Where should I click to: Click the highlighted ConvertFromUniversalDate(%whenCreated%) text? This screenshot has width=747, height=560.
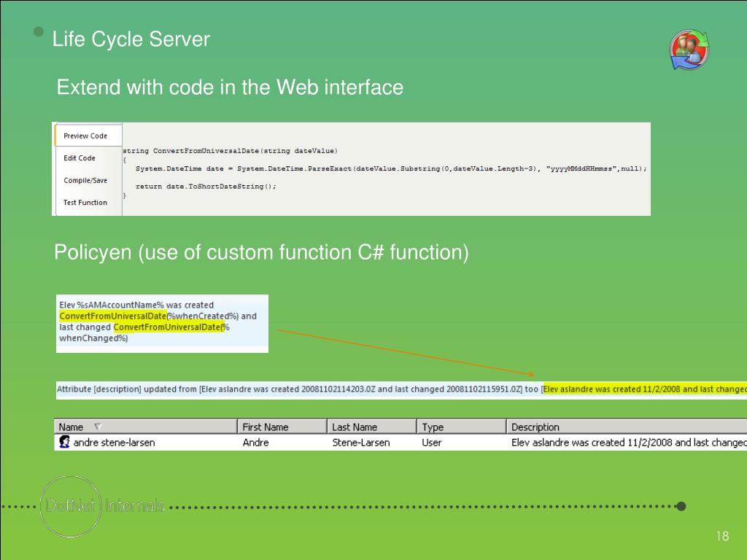tap(149, 316)
